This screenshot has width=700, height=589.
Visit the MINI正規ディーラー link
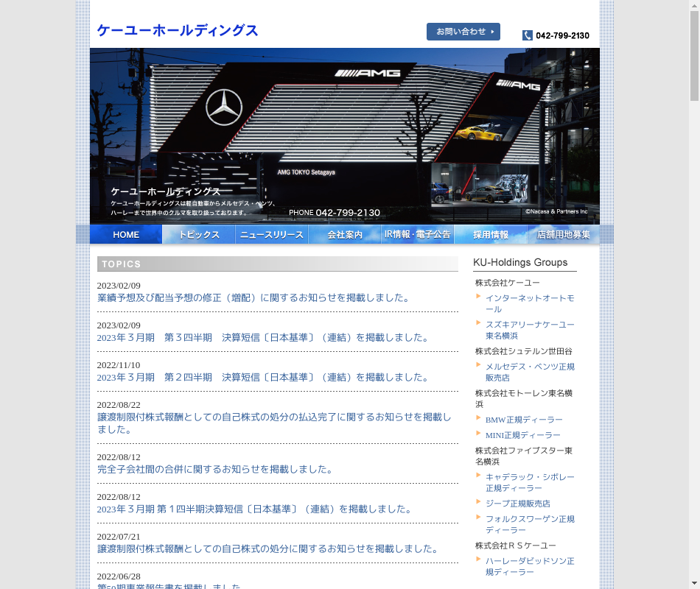(x=522, y=435)
